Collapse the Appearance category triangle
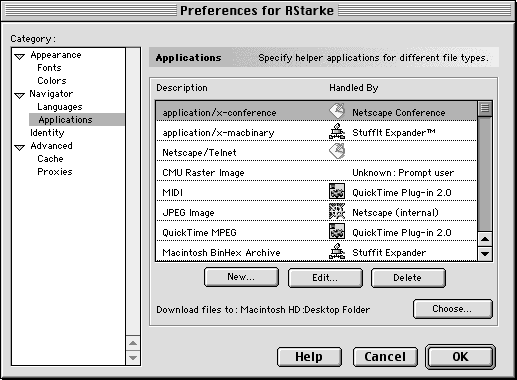This screenshot has height=380, width=517. click(20, 56)
